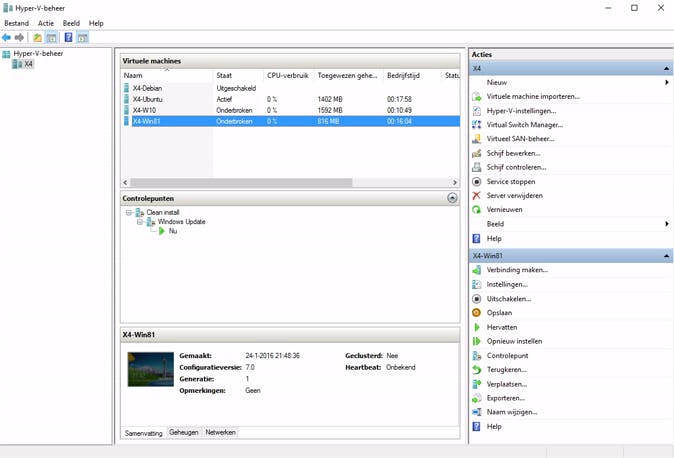Open the Actie menu
The image size is (674, 458).
coord(46,23)
